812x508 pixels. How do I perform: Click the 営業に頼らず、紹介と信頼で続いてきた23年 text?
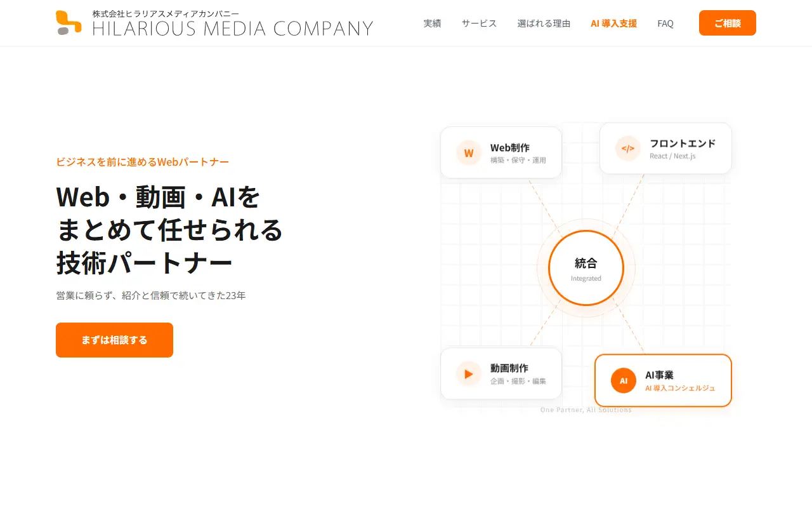(x=151, y=295)
